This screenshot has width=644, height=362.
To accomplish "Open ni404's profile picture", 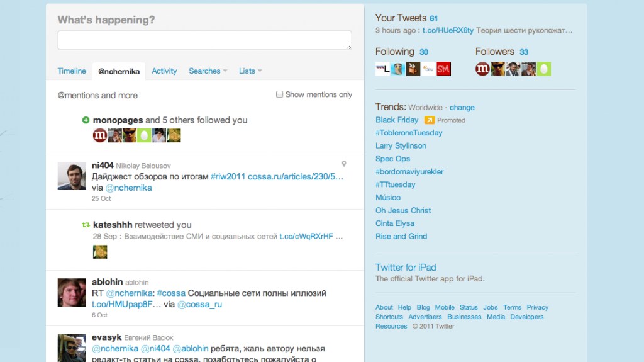I will click(x=72, y=176).
